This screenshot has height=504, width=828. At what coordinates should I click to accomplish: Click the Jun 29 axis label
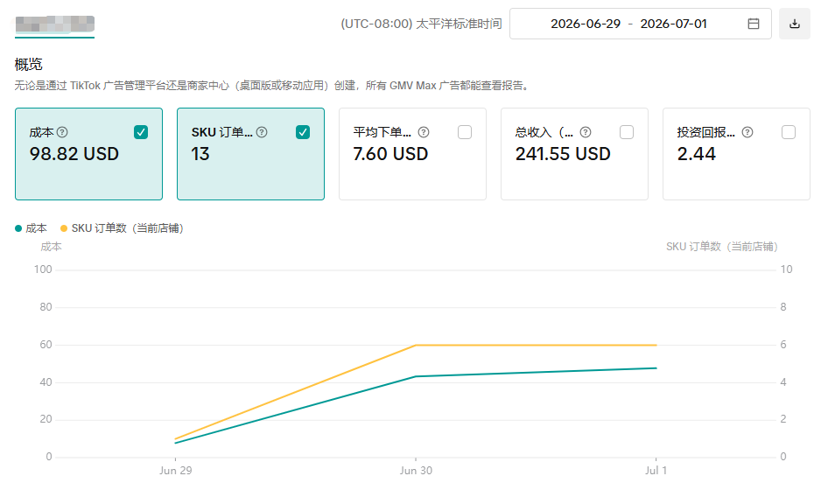pos(176,470)
